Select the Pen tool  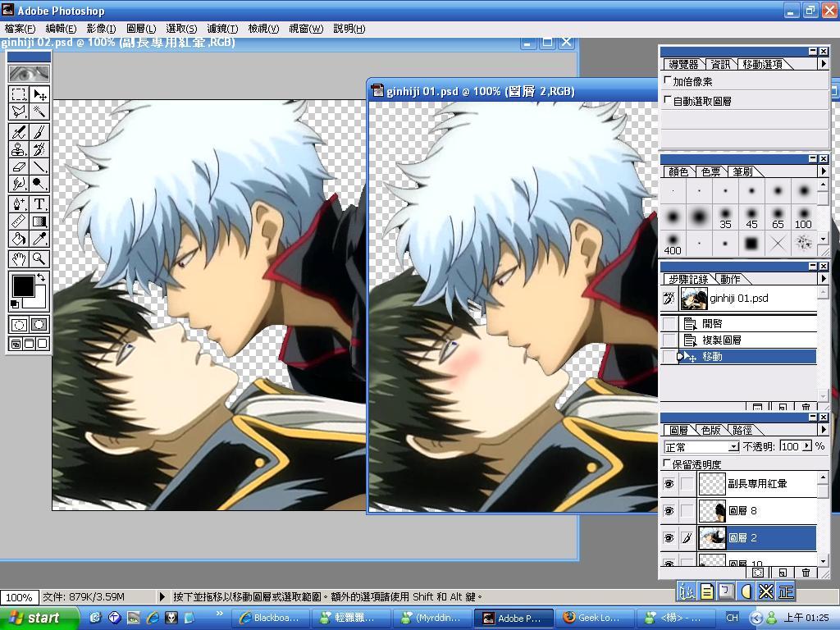tap(19, 203)
